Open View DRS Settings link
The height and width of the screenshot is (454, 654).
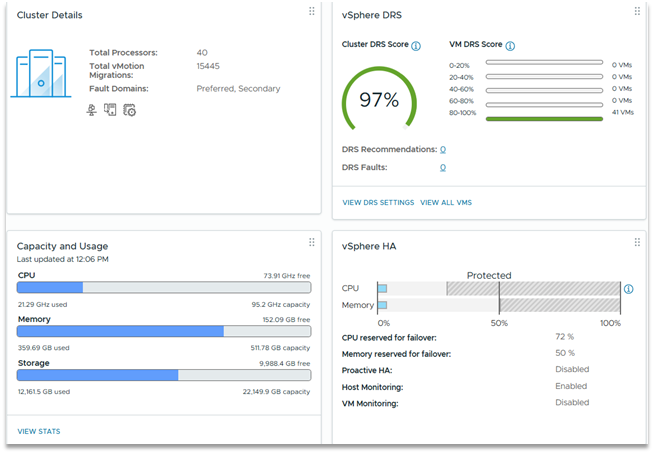coord(378,202)
